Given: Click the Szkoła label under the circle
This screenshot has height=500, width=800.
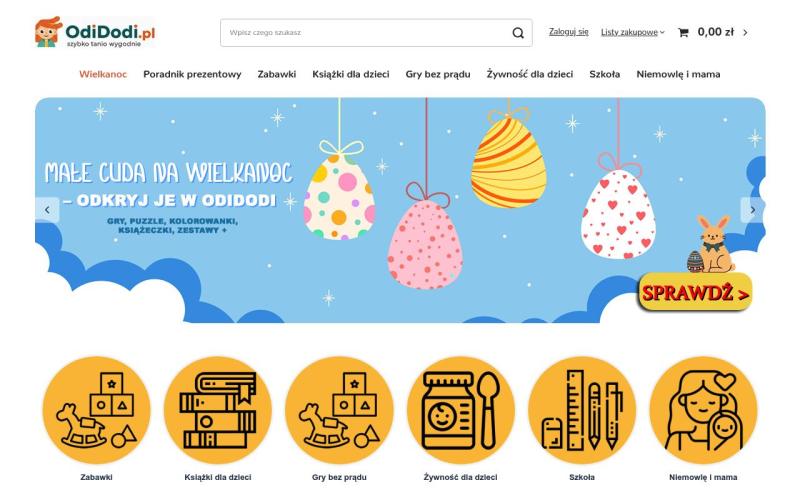Looking at the screenshot, I should [x=582, y=478].
